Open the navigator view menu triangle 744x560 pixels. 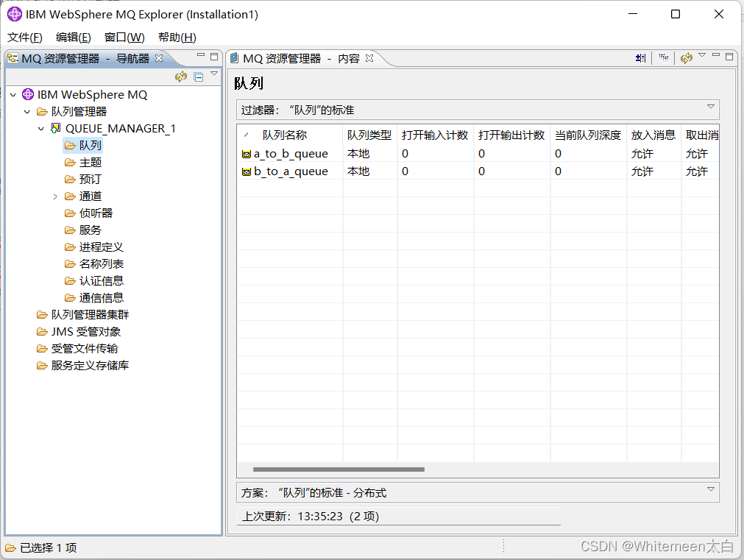214,74
